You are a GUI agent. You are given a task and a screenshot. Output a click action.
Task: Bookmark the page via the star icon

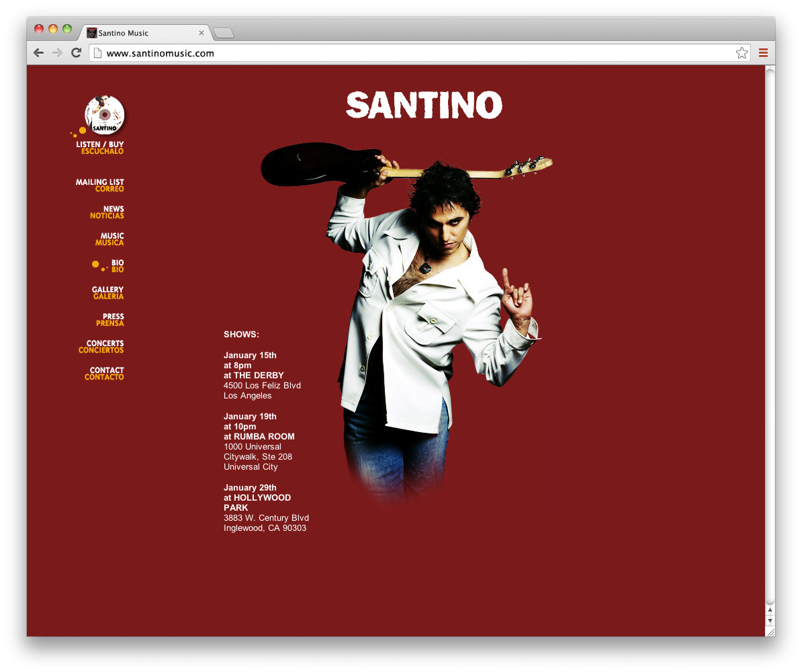click(742, 52)
